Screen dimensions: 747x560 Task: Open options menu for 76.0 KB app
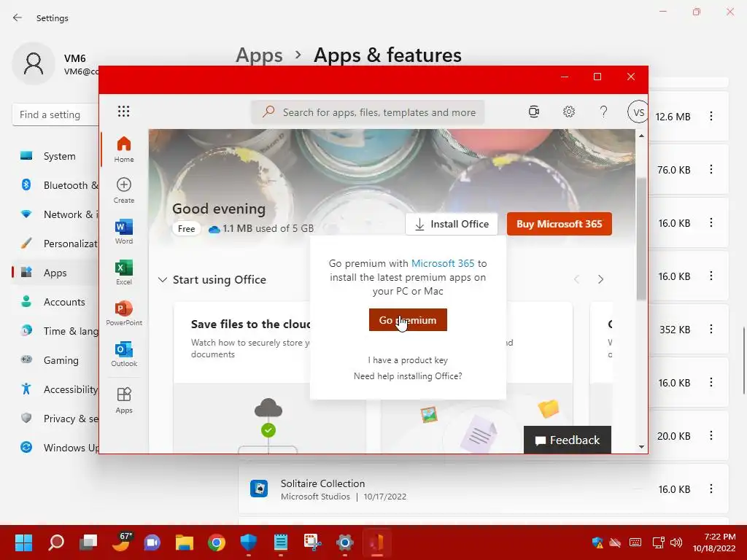coord(711,169)
